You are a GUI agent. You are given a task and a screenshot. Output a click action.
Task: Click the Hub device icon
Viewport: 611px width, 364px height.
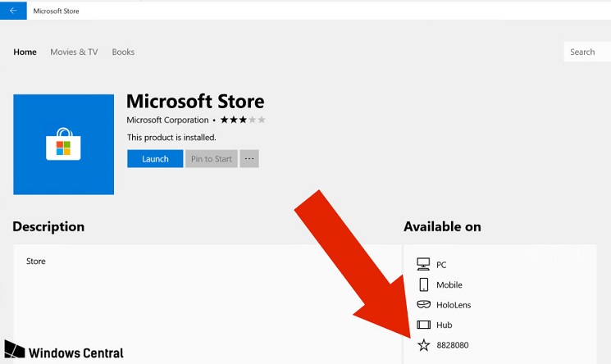click(423, 325)
